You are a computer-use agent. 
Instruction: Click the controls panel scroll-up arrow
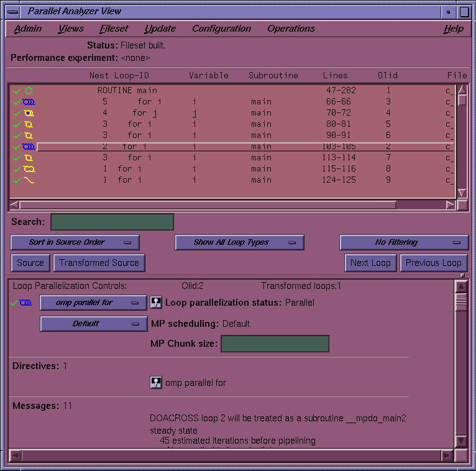click(461, 286)
